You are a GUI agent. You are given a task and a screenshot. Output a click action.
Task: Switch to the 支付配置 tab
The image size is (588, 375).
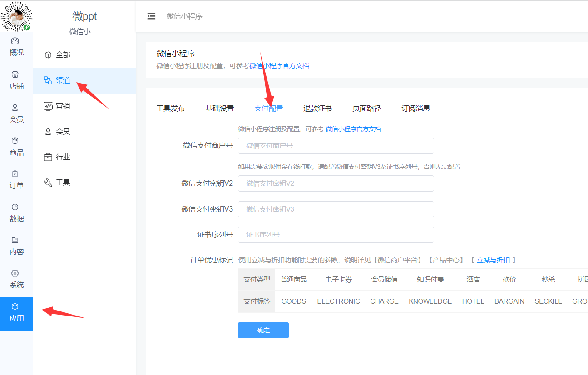[269, 109]
